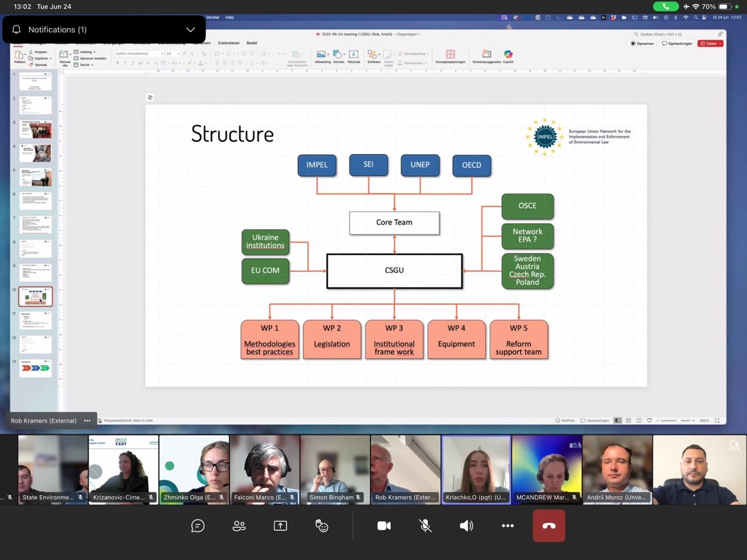Switch to normal view icon in status bar
Viewport: 747px width, 560px height.
[617, 421]
